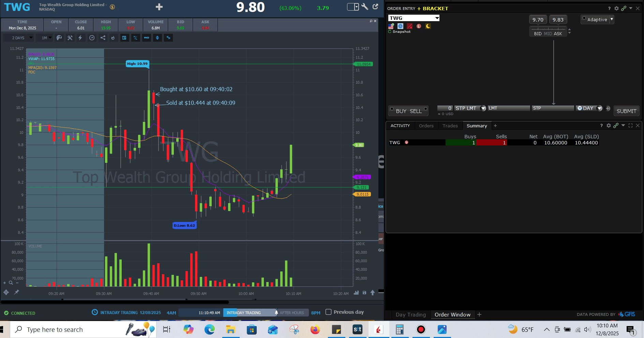Click the round clock gauge chart icon
This screenshot has width=644, height=338.
coord(92,38)
